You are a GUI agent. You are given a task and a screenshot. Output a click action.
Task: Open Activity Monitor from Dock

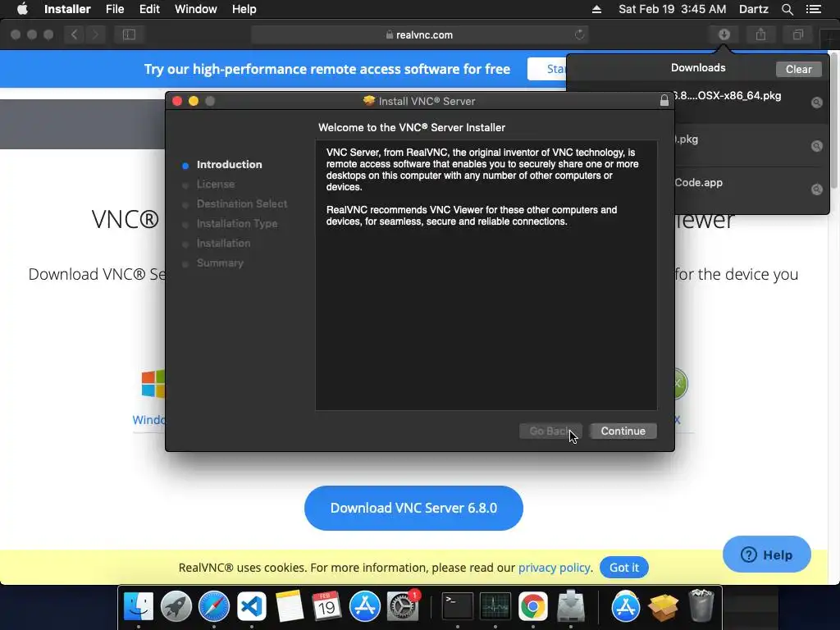[x=495, y=606]
